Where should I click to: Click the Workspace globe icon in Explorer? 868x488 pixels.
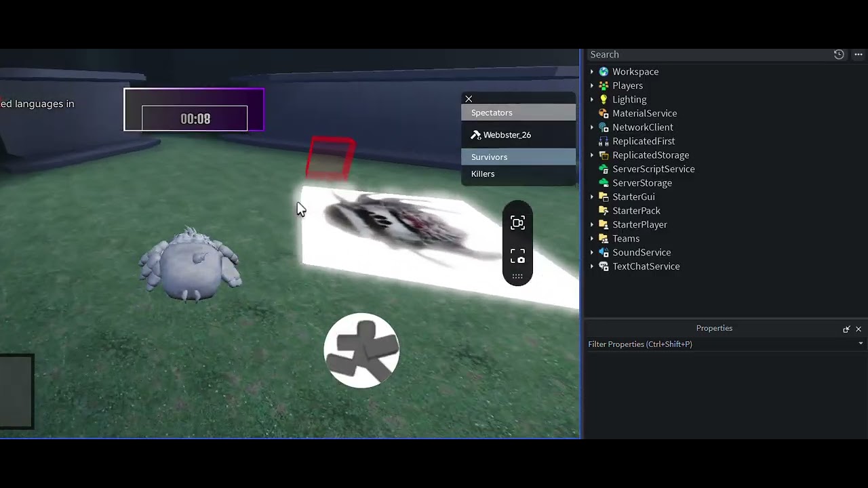(604, 72)
